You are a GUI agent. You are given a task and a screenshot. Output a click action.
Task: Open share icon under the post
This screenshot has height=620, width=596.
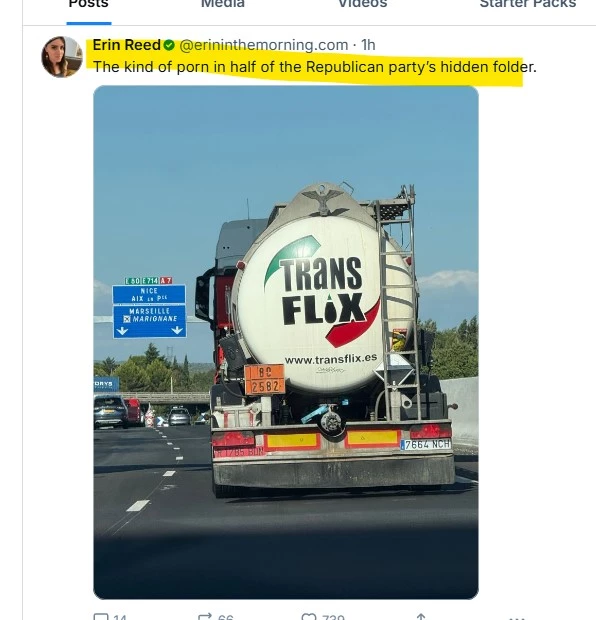click(x=421, y=617)
